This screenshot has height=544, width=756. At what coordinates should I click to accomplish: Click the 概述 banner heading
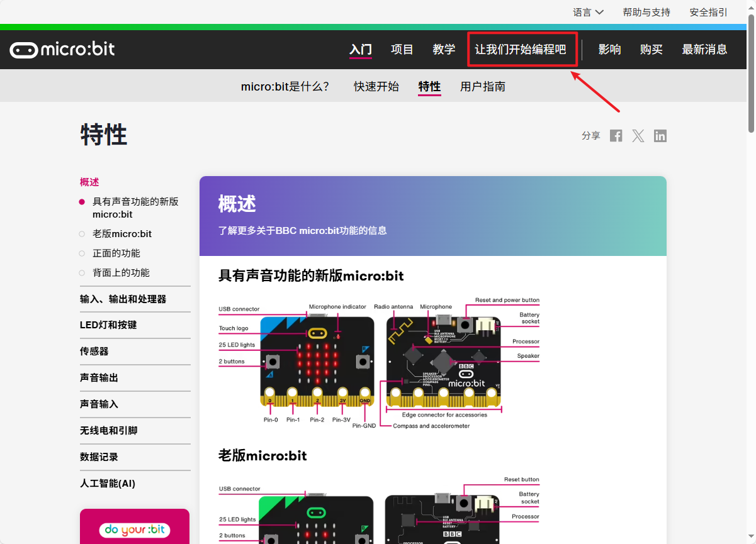click(237, 204)
